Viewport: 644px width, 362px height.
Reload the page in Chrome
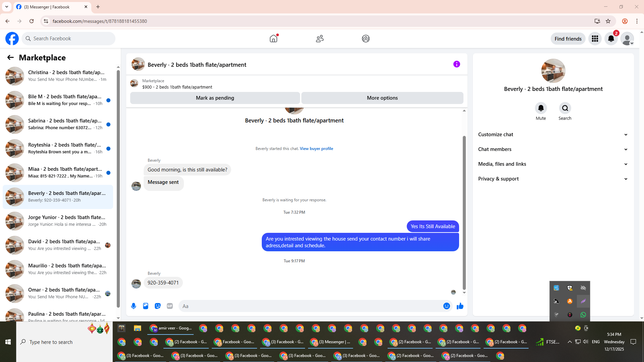coord(32,21)
